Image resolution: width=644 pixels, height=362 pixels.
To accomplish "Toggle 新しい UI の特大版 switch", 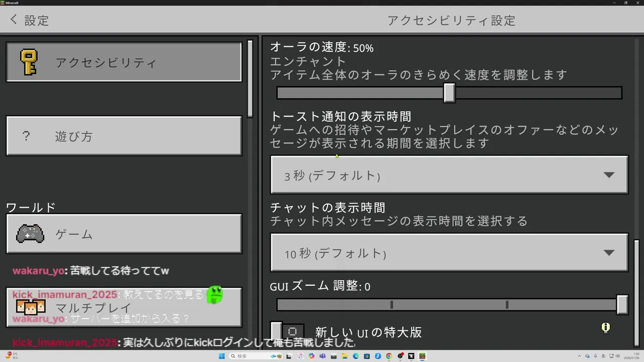I will tap(287, 332).
